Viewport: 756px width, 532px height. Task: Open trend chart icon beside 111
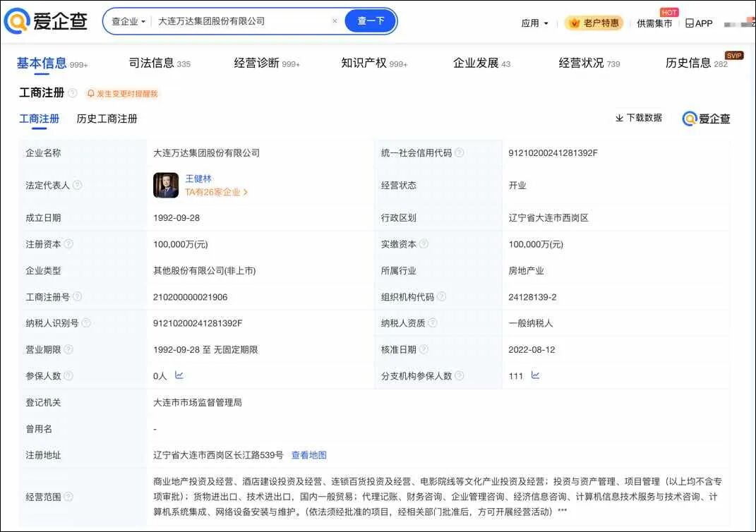pyautogui.click(x=535, y=375)
